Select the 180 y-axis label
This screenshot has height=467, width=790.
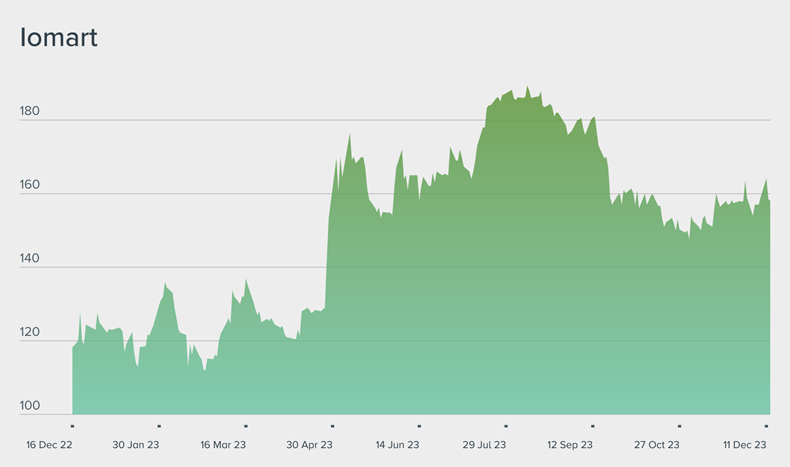30,111
